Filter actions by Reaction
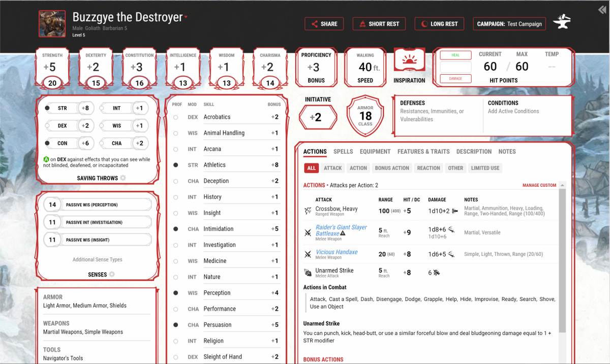 click(429, 168)
